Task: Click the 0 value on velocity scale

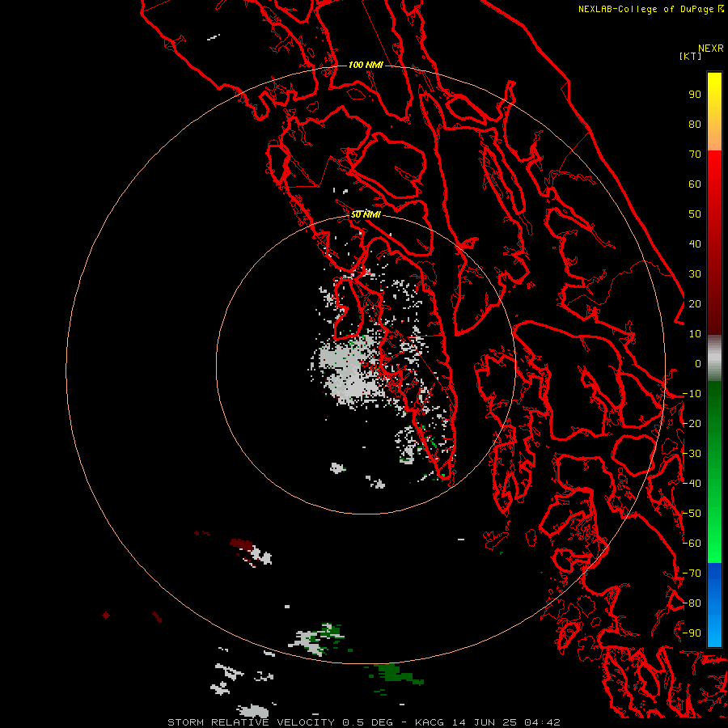Action: 698,364
